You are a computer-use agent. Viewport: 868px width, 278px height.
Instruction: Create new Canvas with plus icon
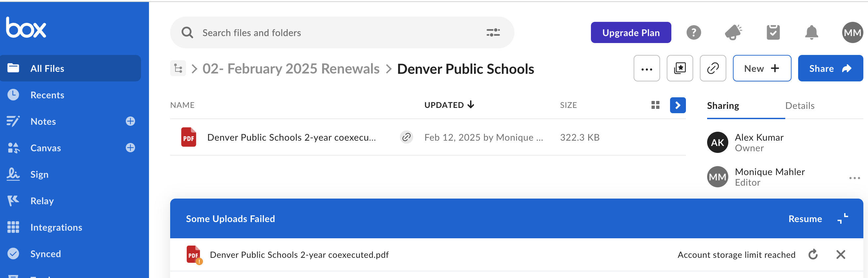[x=130, y=148]
